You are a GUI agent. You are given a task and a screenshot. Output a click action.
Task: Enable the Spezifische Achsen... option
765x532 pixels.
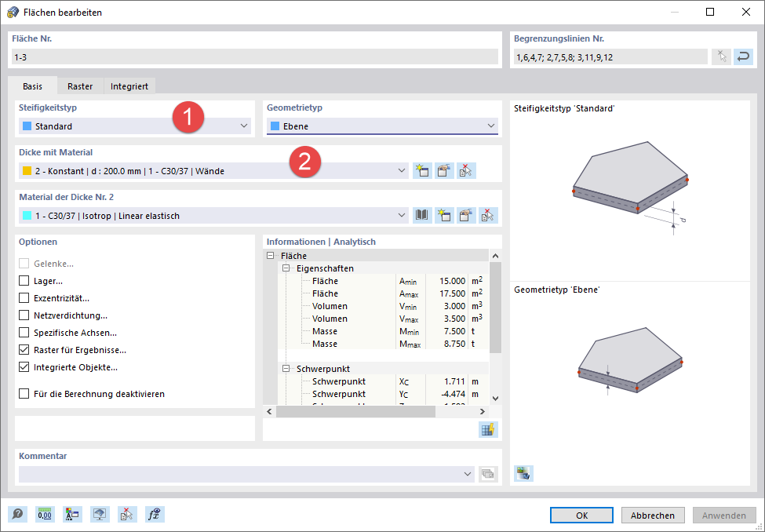pyautogui.click(x=24, y=333)
